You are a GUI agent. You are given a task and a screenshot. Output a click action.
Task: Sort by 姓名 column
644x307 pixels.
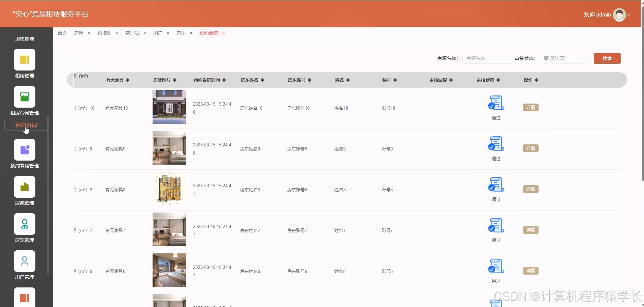pyautogui.click(x=348, y=80)
